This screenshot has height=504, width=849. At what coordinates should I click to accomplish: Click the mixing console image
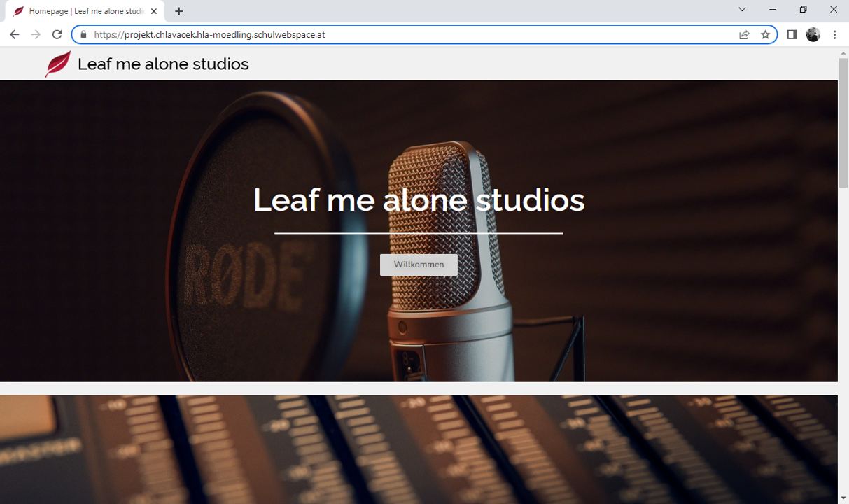[x=419, y=449]
